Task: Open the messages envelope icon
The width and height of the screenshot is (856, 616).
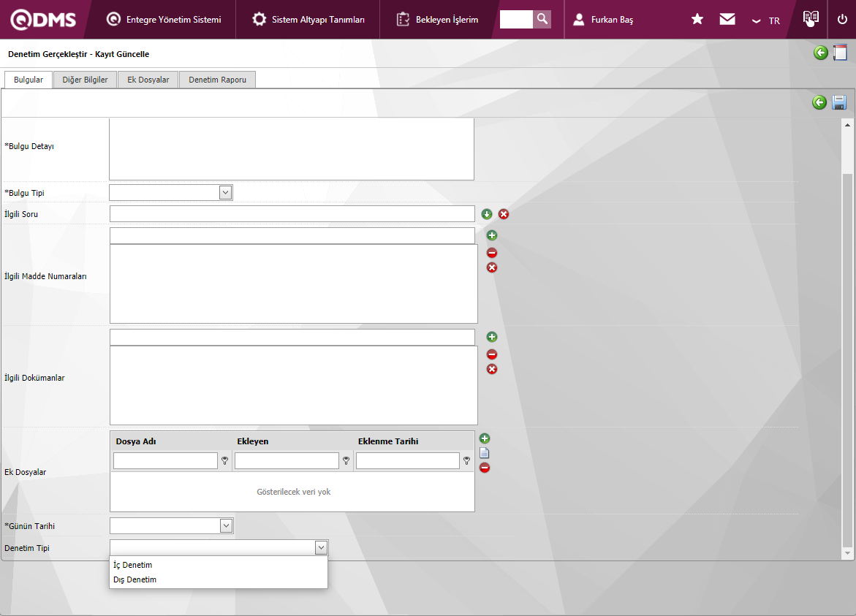Action: pyautogui.click(x=727, y=20)
